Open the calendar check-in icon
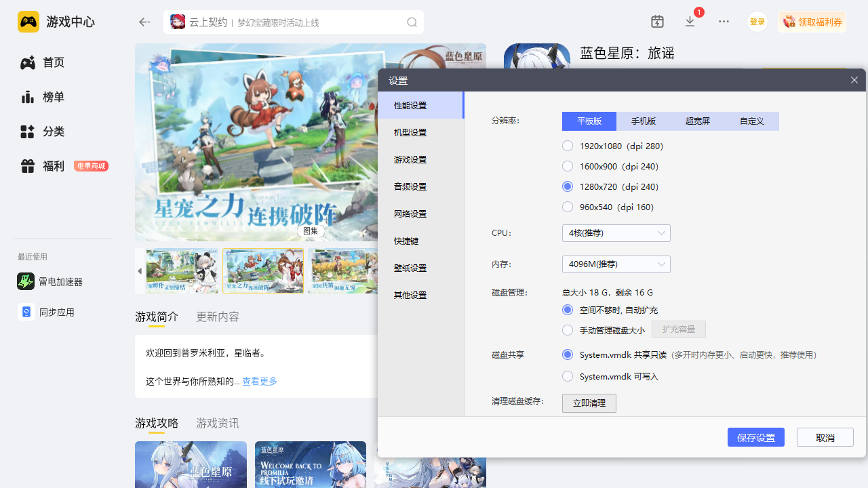 point(657,22)
